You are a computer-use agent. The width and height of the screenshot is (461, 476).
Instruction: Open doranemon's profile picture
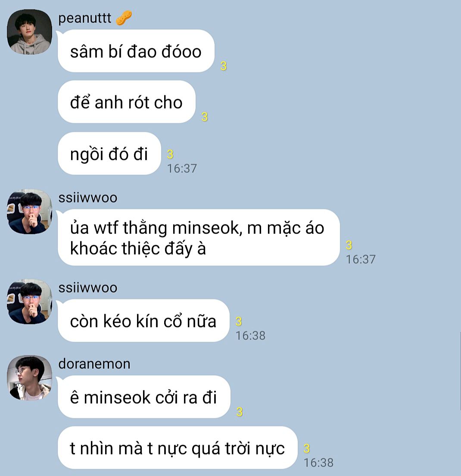tap(29, 378)
